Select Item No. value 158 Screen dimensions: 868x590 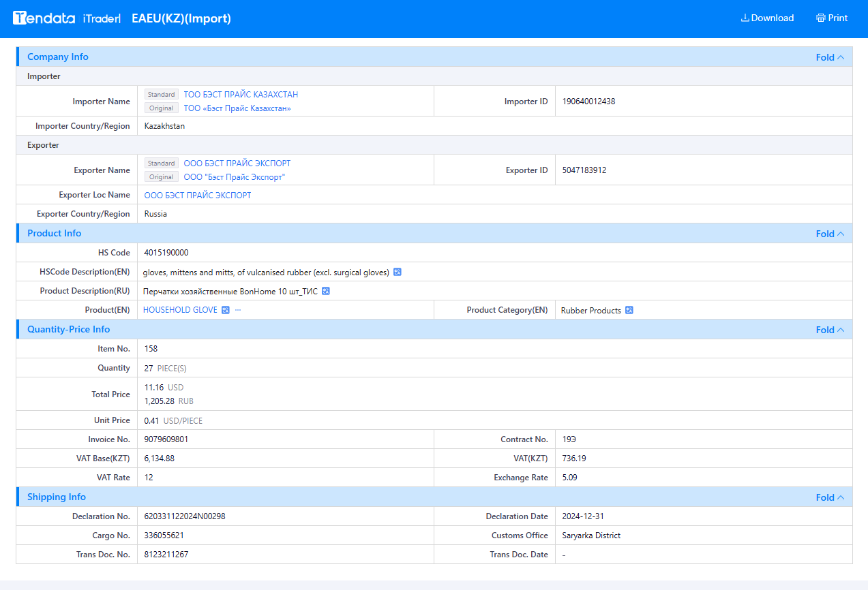tap(151, 349)
